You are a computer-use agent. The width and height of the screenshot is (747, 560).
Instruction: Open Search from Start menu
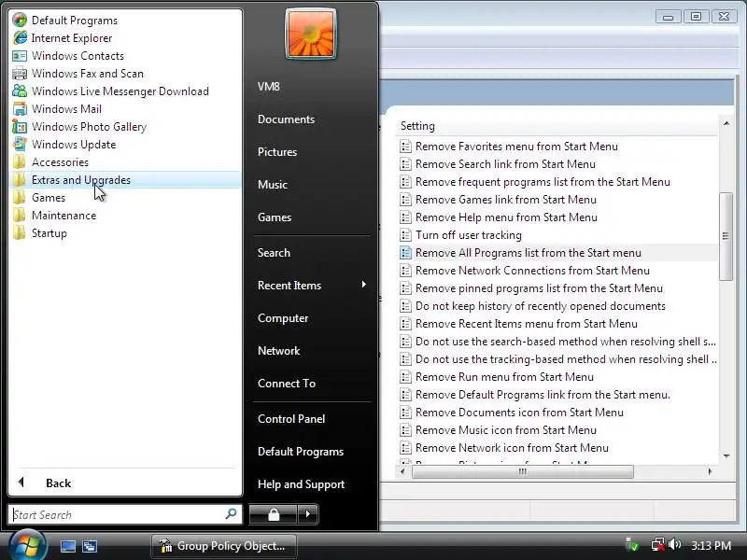click(274, 253)
